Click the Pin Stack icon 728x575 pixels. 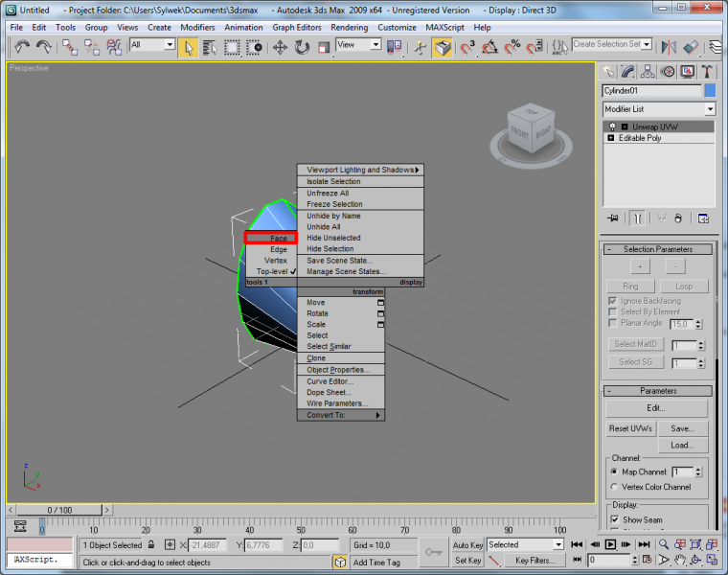613,218
